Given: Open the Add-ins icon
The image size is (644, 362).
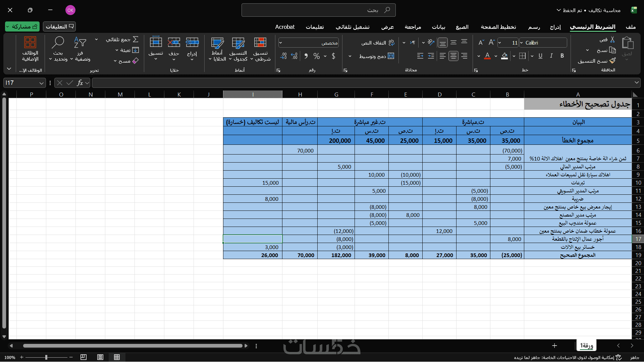Looking at the screenshot, I should click(30, 43).
